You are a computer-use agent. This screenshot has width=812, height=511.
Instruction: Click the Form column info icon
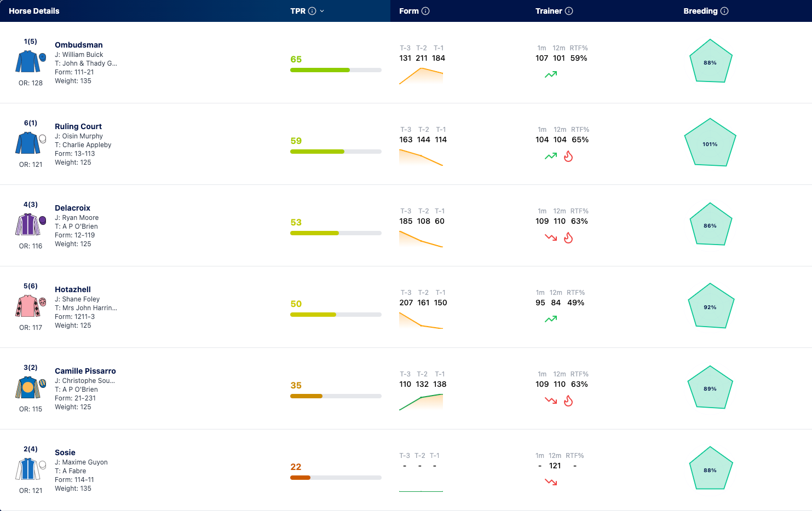pyautogui.click(x=425, y=11)
